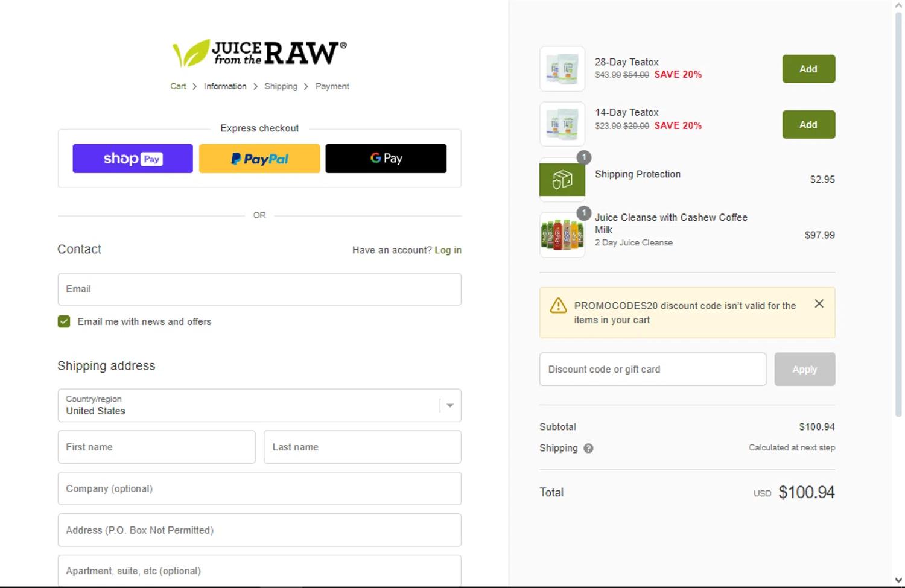
Task: Click the page vertical scrollbar
Action: [x=898, y=211]
